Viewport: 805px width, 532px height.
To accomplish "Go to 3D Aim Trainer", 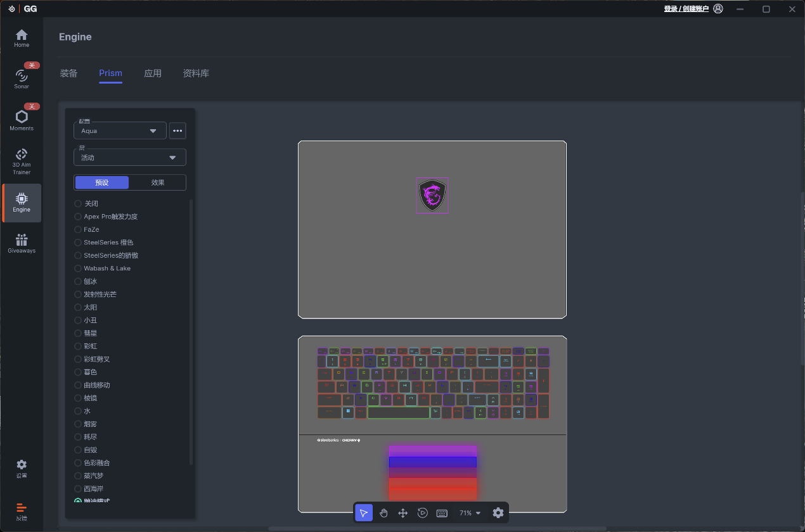I will point(22,161).
